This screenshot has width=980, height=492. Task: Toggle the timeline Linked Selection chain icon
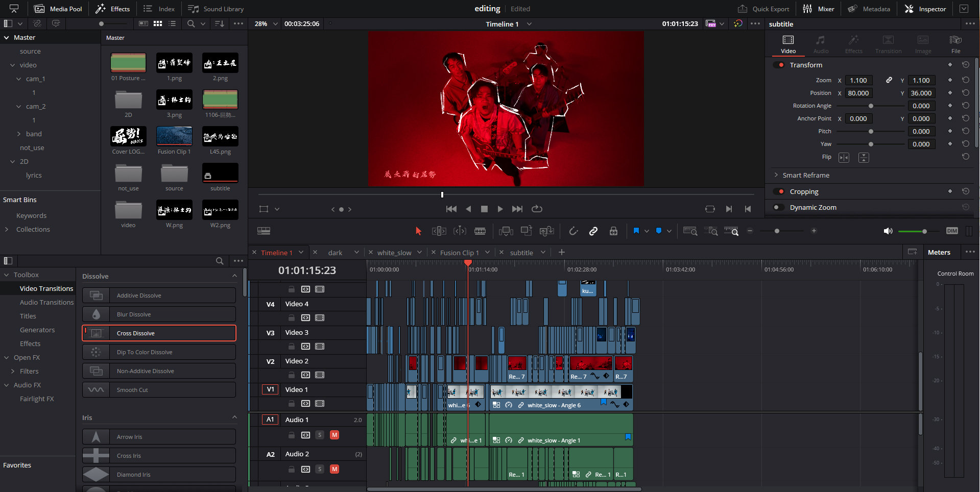coord(593,231)
